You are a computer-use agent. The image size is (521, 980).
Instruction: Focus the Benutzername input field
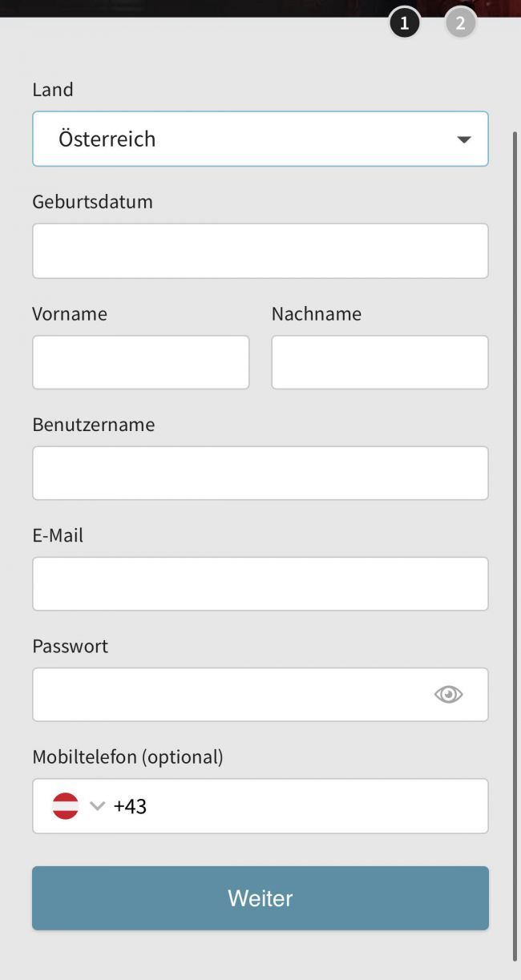tap(260, 473)
